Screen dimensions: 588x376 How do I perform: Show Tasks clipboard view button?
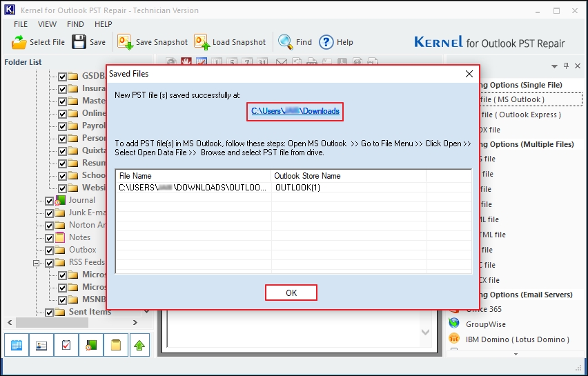click(66, 345)
